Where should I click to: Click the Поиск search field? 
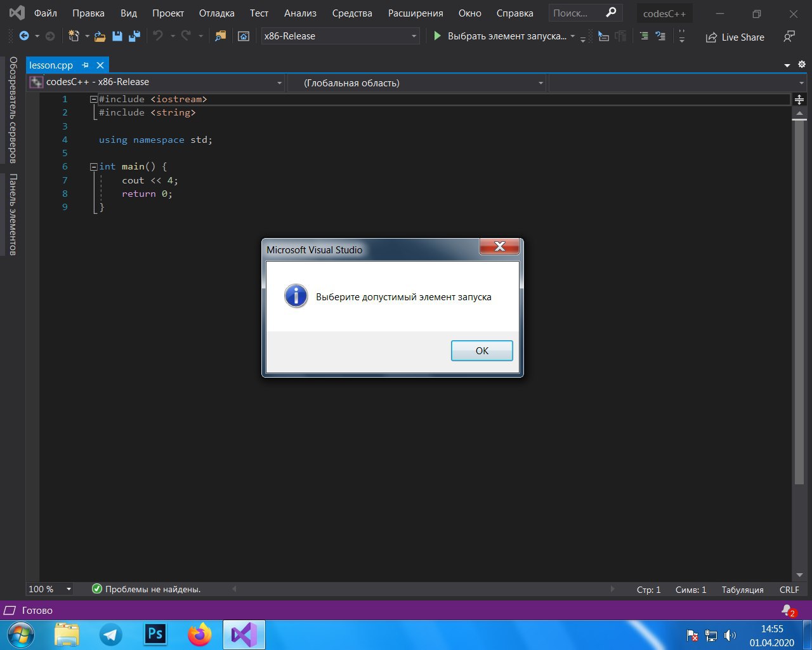coord(585,13)
